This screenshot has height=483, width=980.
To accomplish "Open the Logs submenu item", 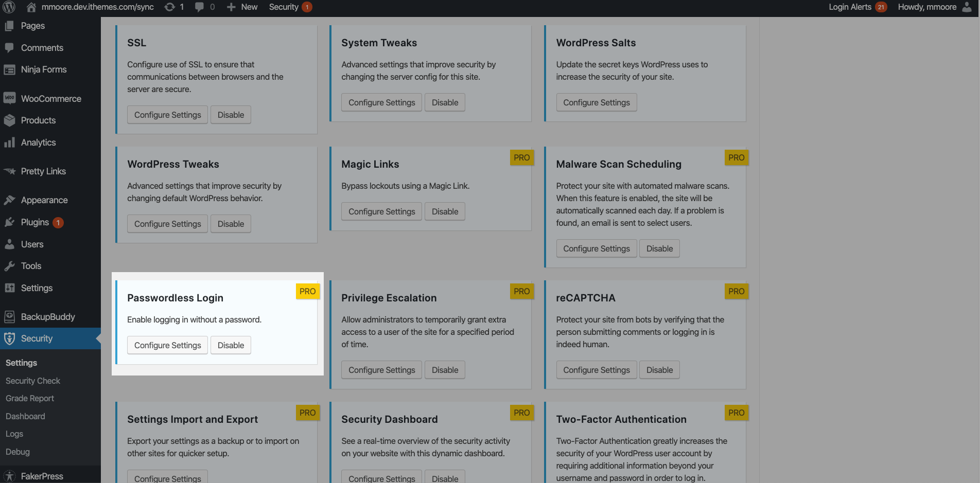I will coord(14,434).
